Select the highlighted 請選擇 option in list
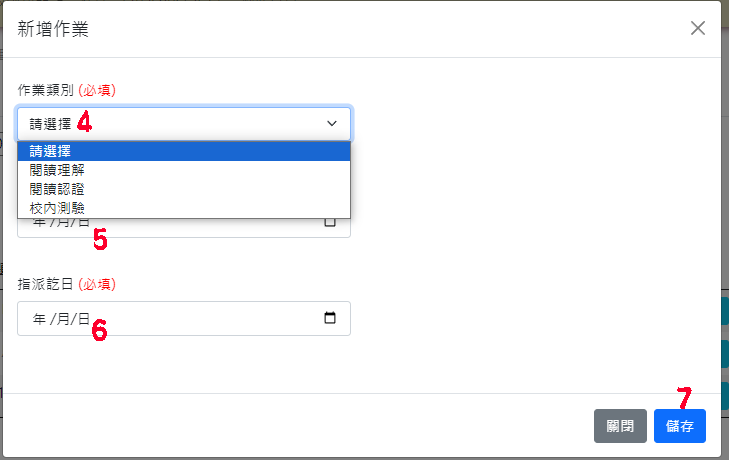This screenshot has height=460, width=729. [x=184, y=151]
